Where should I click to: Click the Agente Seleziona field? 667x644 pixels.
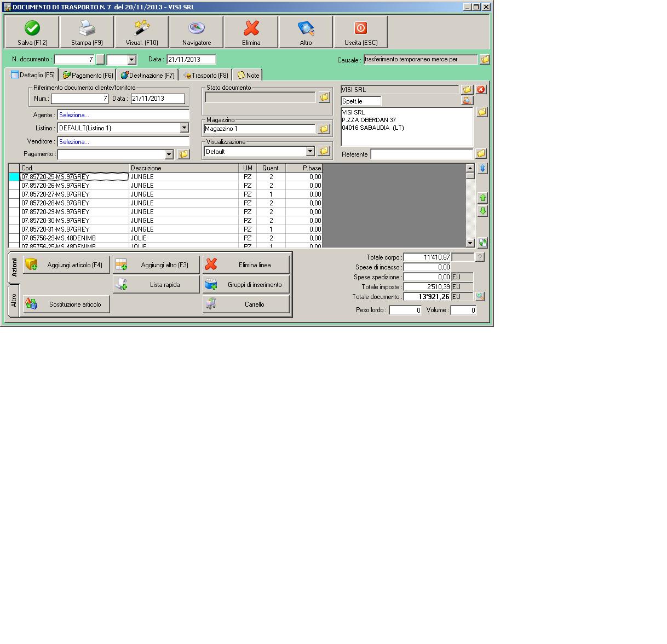pyautogui.click(x=123, y=115)
